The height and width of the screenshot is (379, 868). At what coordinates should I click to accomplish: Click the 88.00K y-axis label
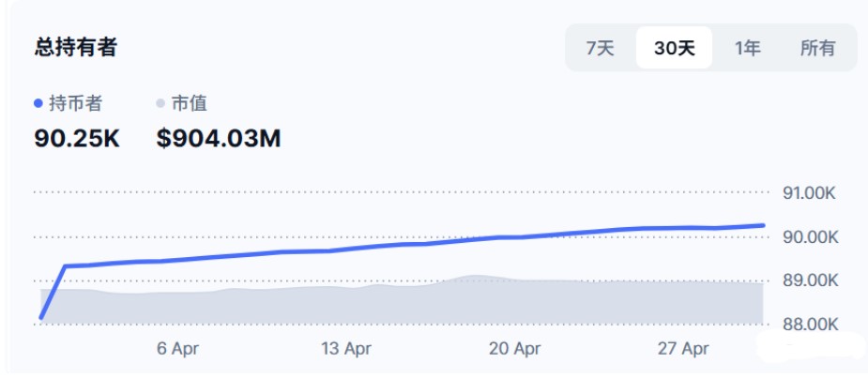click(x=811, y=324)
